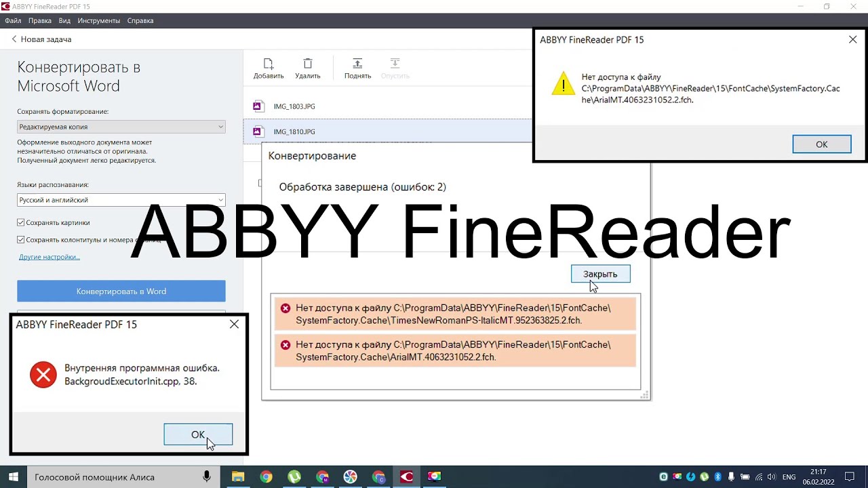Viewport: 868px width, 488px height.
Task: Click the error icon beside ArialMT list message
Action: coord(285,345)
